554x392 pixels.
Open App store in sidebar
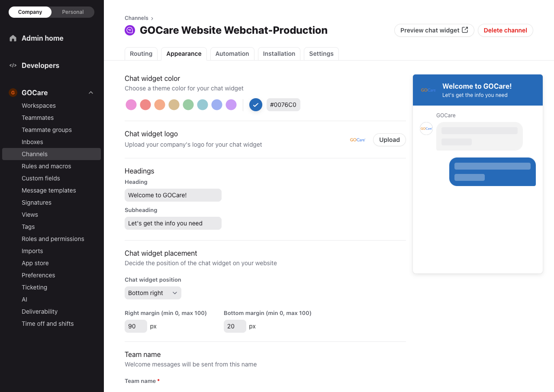(x=52, y=263)
